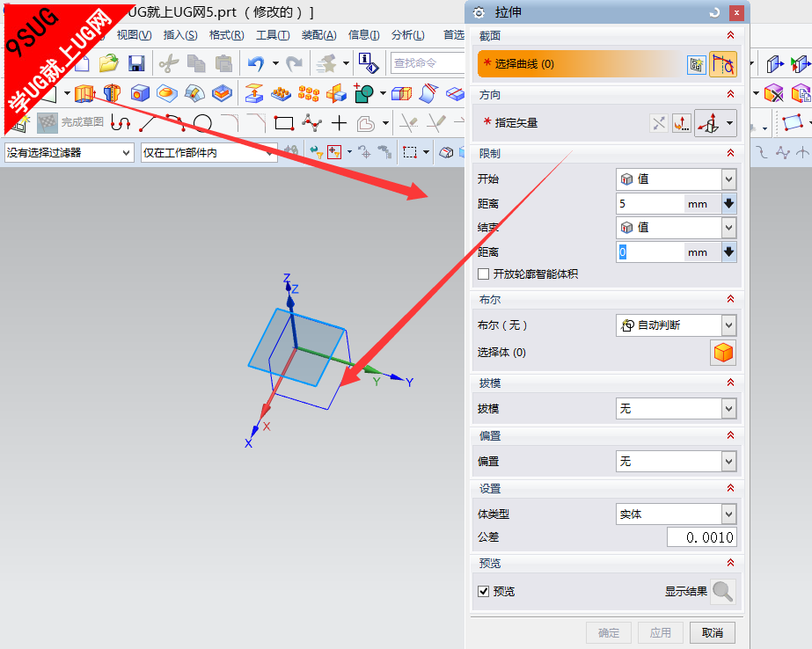
Task: Click the 选择曲线 (0) selection bar
Action: coord(580,64)
